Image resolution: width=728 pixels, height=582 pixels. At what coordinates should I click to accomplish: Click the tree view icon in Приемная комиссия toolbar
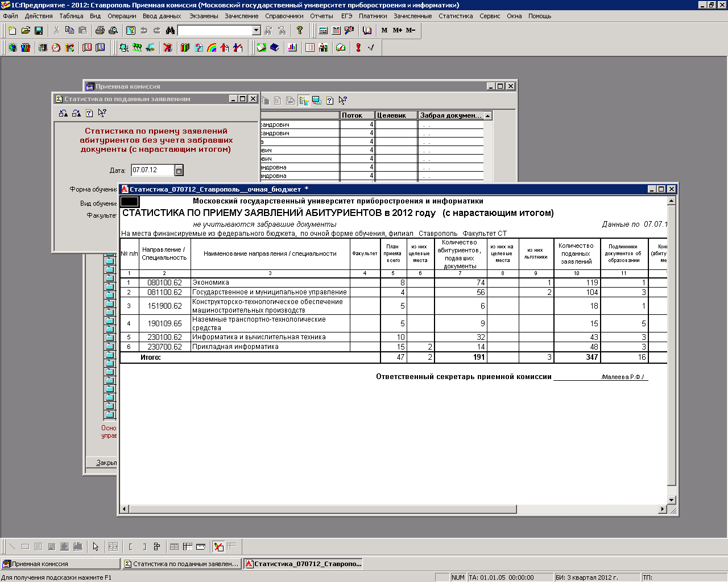coord(304,101)
